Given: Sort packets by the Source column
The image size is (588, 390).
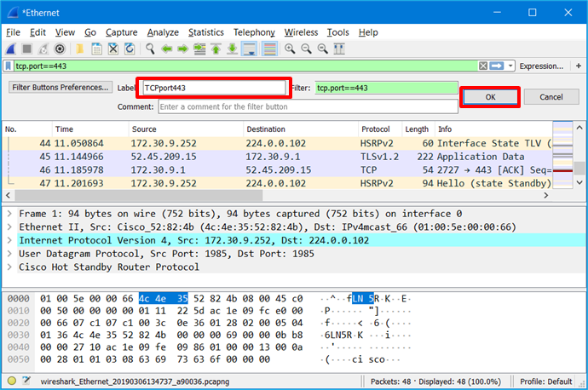Looking at the screenshot, I should pyautogui.click(x=186, y=129).
